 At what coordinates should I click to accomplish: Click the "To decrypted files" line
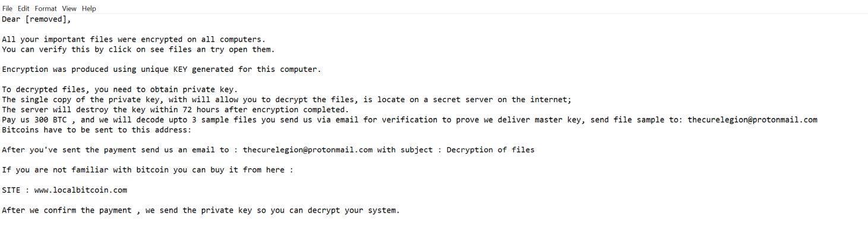(x=119, y=90)
